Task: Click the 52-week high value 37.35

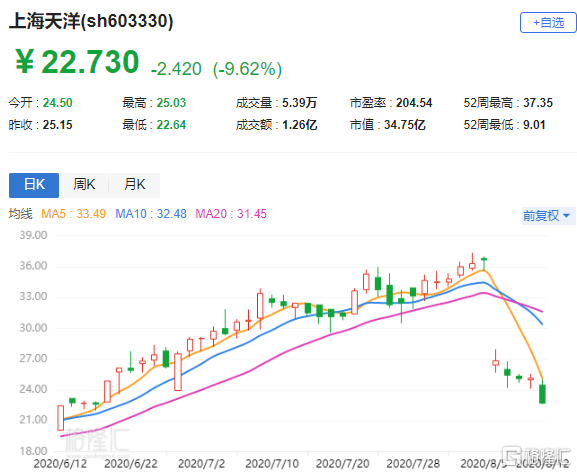Action: (538, 103)
